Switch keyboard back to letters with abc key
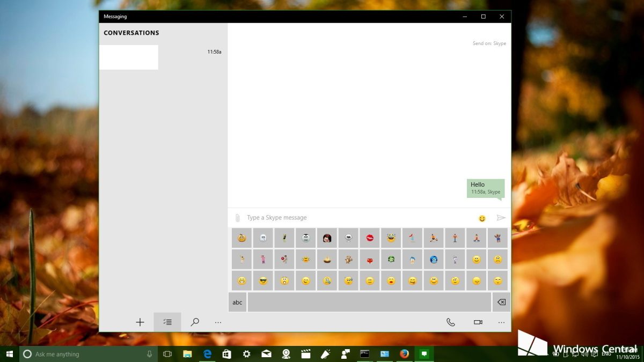644x362 pixels. coord(237,302)
